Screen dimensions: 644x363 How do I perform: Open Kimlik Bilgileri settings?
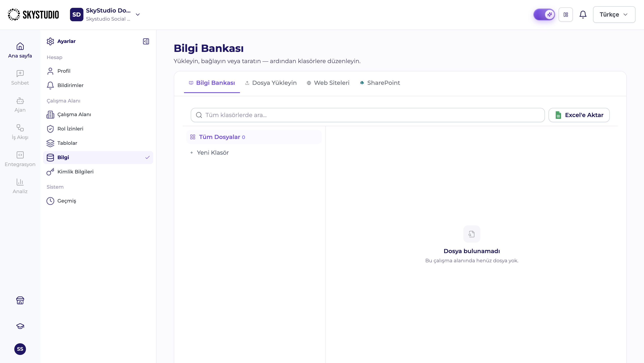[98, 172]
